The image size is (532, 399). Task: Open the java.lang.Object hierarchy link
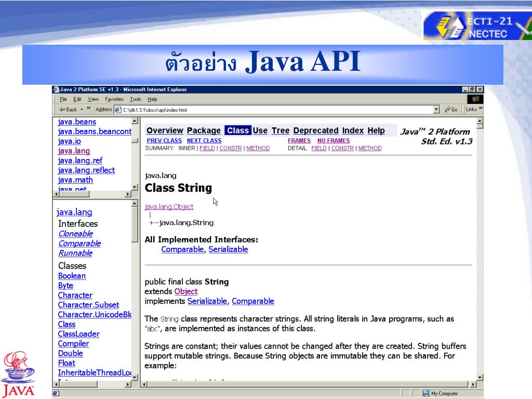[169, 207]
